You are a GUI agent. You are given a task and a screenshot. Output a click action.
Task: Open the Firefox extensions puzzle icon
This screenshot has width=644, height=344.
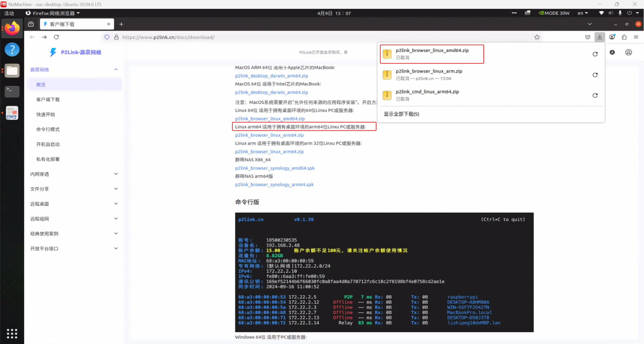point(624,37)
